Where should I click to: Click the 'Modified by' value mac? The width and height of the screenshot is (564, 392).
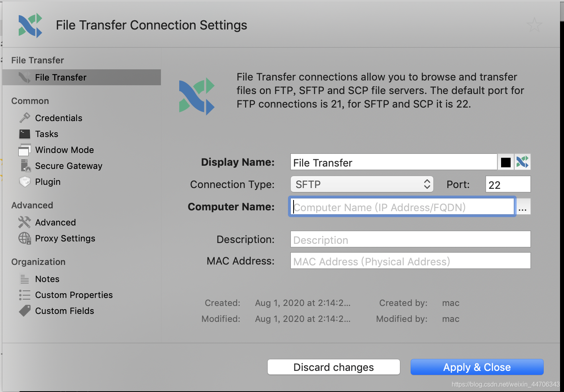click(x=451, y=319)
